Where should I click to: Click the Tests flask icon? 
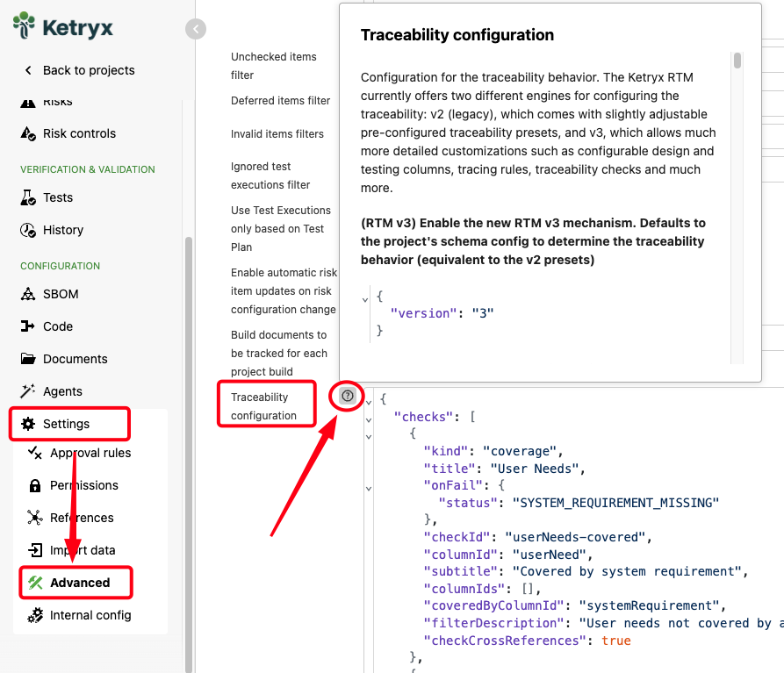[28, 197]
